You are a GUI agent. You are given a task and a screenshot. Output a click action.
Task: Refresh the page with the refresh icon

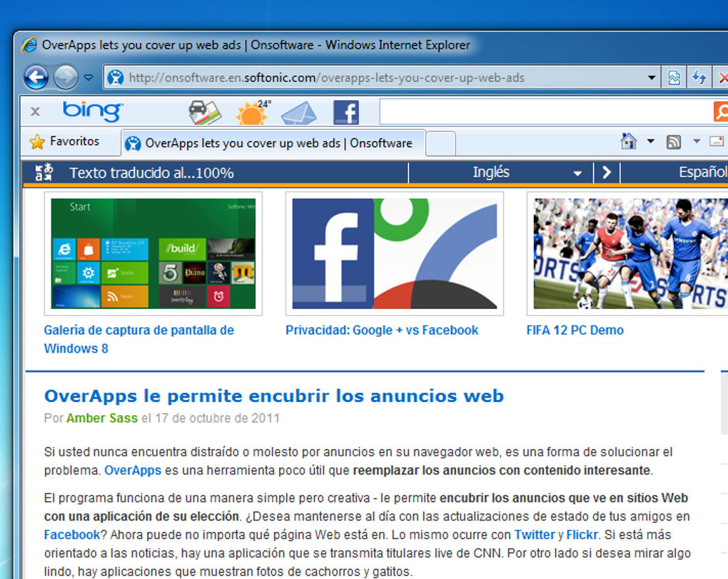(699, 78)
